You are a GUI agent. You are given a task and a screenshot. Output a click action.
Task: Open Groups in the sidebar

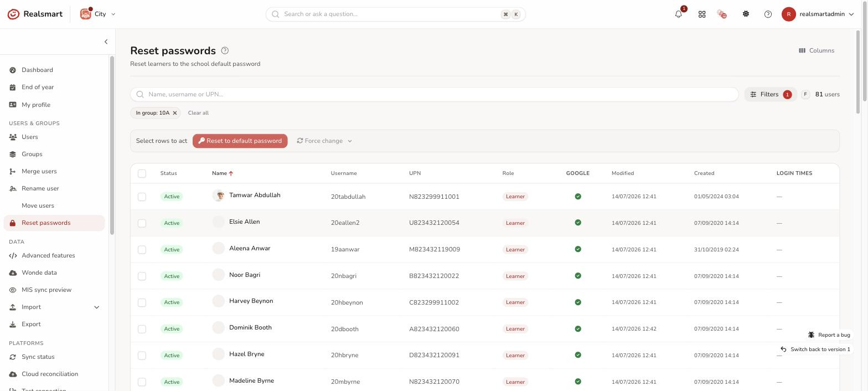pos(54,155)
